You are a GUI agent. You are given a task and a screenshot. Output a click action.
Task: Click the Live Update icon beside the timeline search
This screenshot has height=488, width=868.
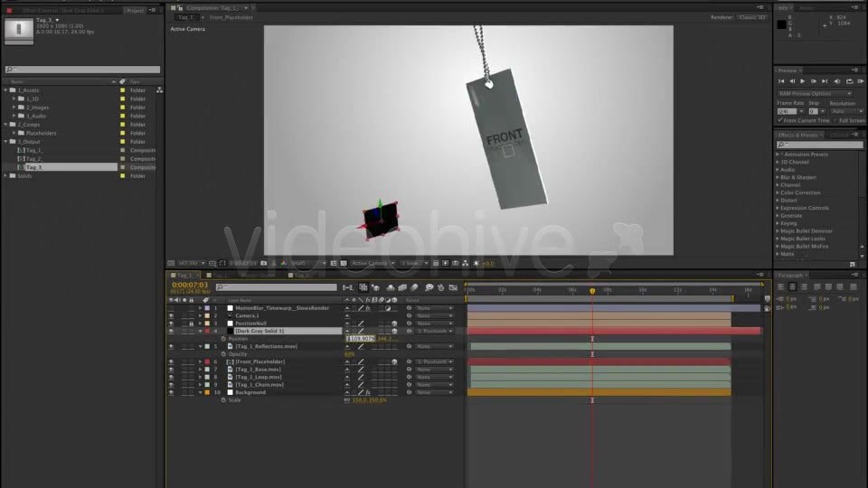pos(363,287)
